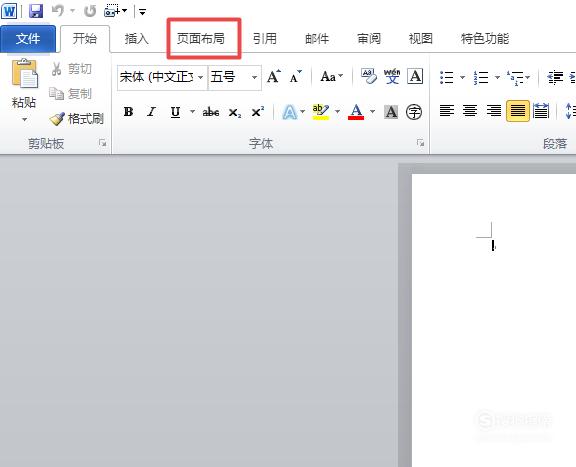
Task: Open the 邮件 tab
Action: 317,39
